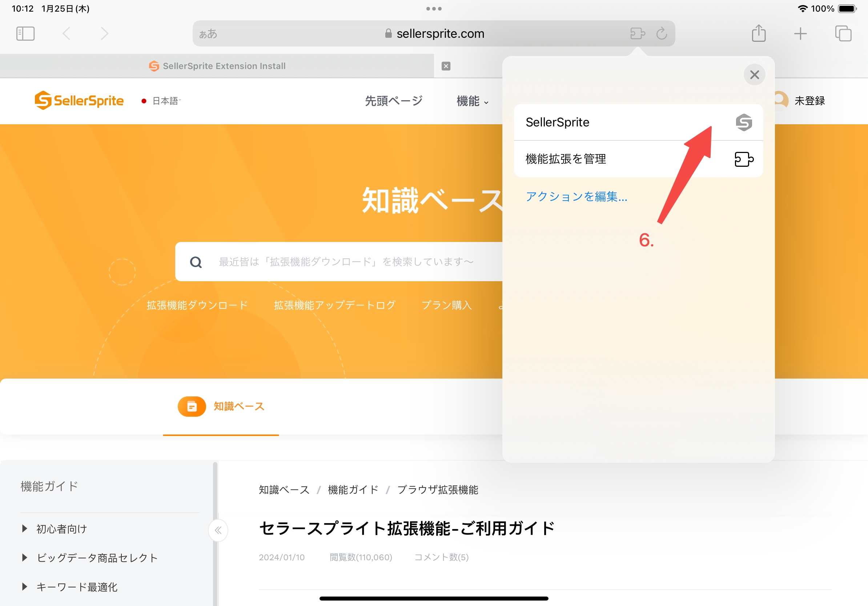Click the SellerSprite logo

(79, 101)
